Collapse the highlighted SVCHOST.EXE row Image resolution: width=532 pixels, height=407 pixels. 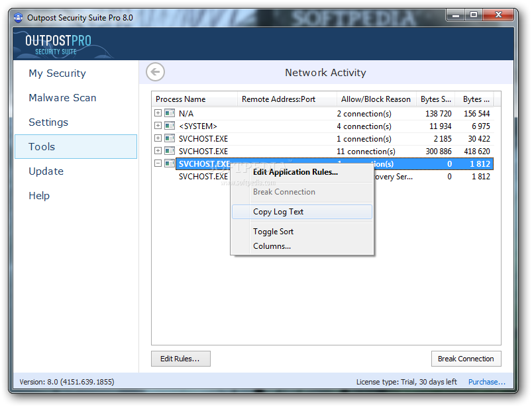pyautogui.click(x=158, y=163)
